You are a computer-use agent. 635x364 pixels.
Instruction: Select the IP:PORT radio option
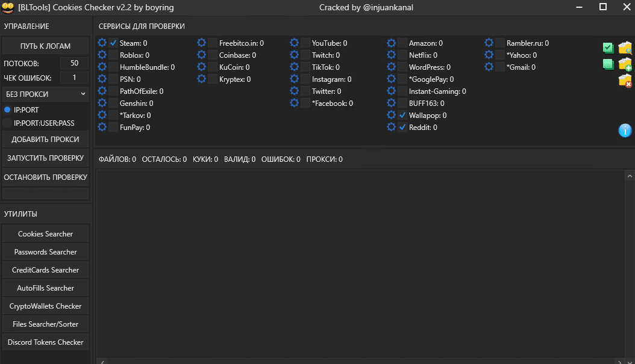tap(7, 110)
